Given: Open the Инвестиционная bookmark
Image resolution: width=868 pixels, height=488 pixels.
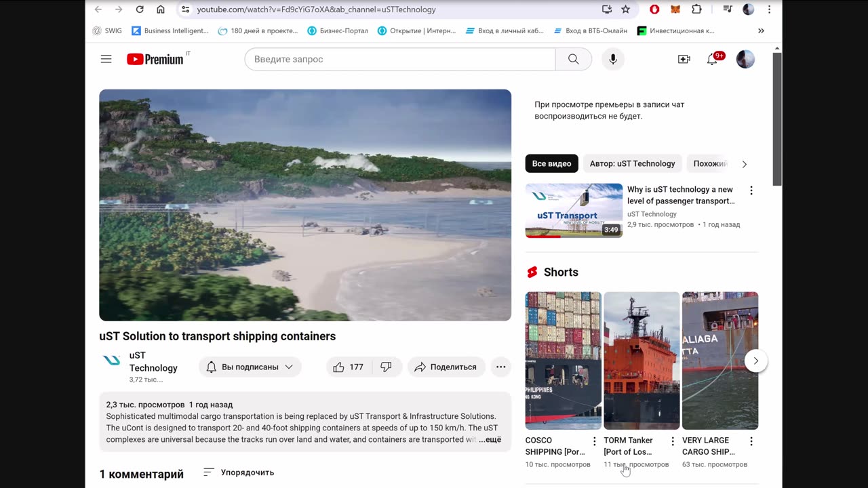Looking at the screenshot, I should [676, 30].
